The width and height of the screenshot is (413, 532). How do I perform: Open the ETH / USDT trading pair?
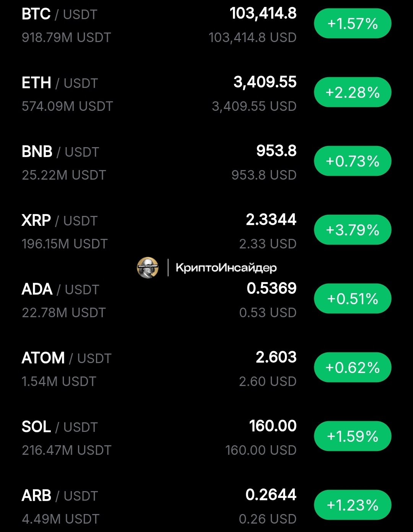click(60, 83)
